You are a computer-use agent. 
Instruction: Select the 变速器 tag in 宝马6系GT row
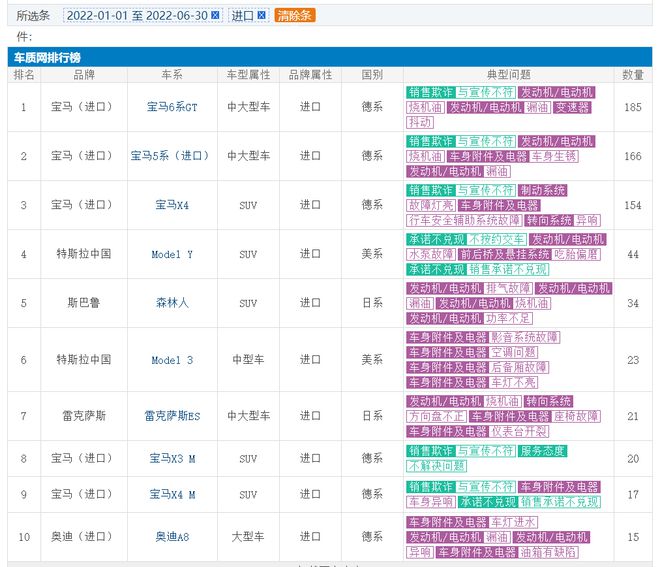(x=572, y=107)
